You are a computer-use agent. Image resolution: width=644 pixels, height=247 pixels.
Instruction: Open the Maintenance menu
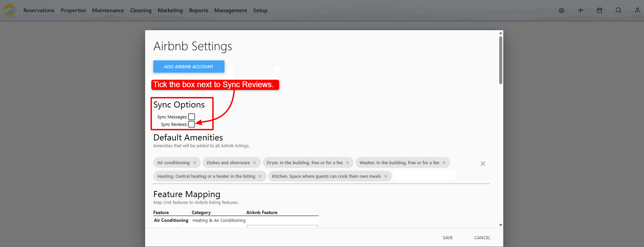pos(108,11)
